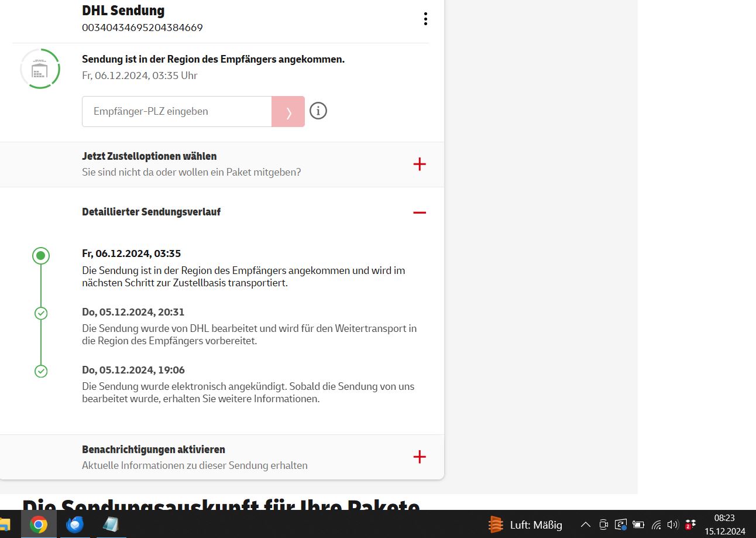
Task: Open the clock and calendar showing 08:23
Action: (725, 525)
